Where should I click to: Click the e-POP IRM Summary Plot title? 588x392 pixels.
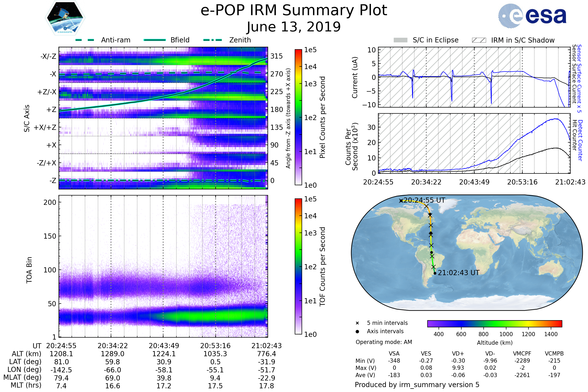(x=294, y=11)
